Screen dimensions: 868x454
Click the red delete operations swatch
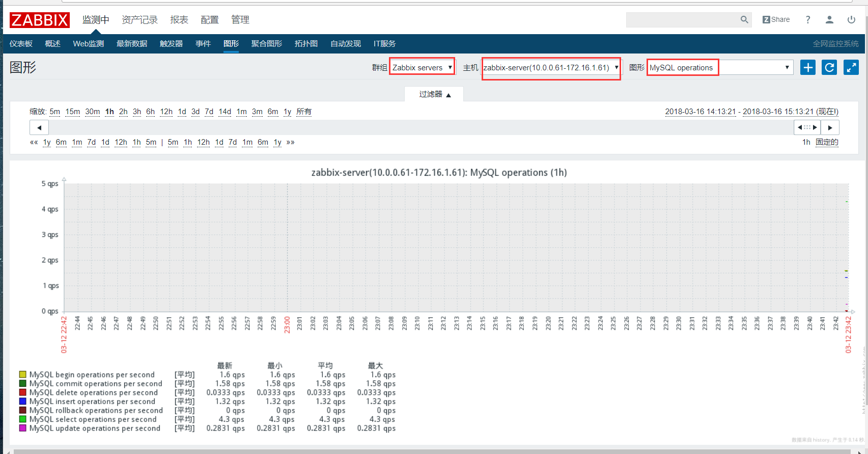22,393
